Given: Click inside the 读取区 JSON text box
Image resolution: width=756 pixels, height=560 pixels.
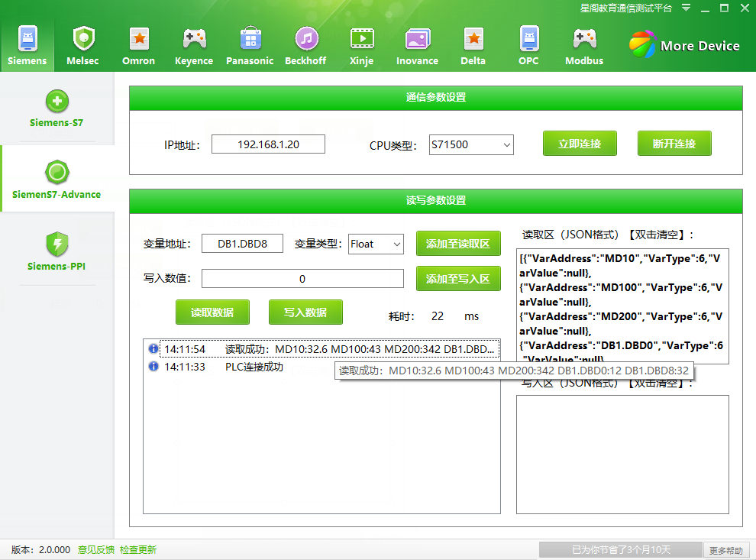Looking at the screenshot, I should [x=622, y=306].
